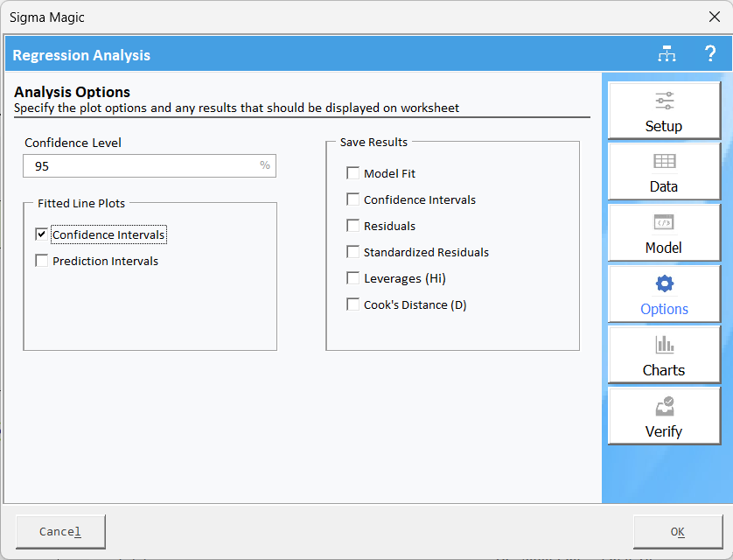Viewport: 733px width, 560px height.
Task: Go to the Verify tab
Action: [x=664, y=416]
